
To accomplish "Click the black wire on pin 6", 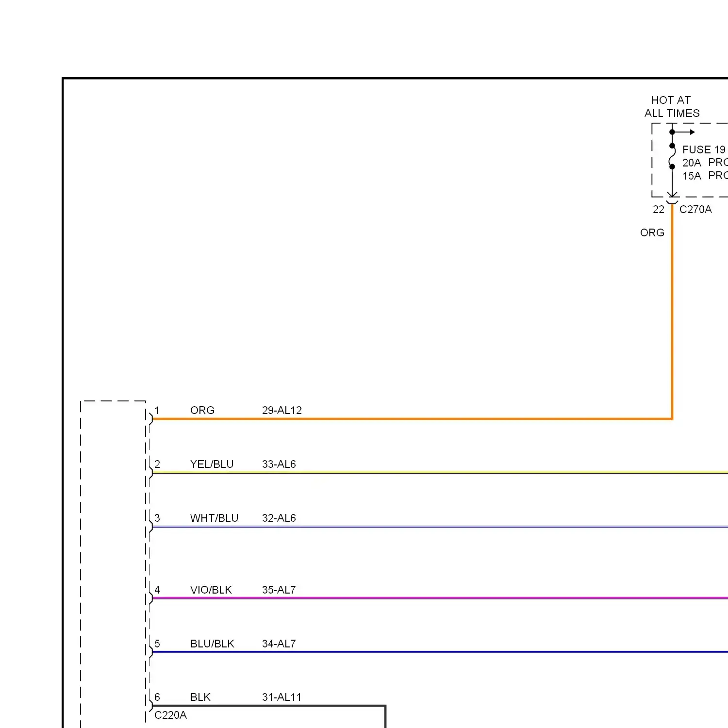I will pos(268,706).
